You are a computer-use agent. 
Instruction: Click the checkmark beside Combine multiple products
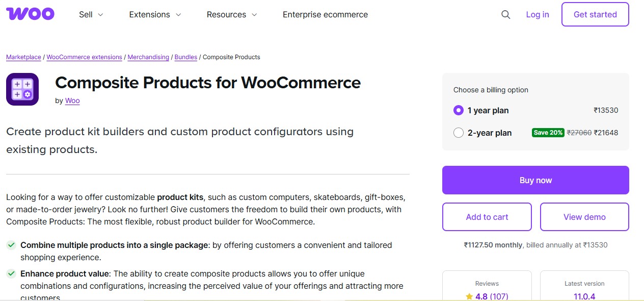[11, 245]
